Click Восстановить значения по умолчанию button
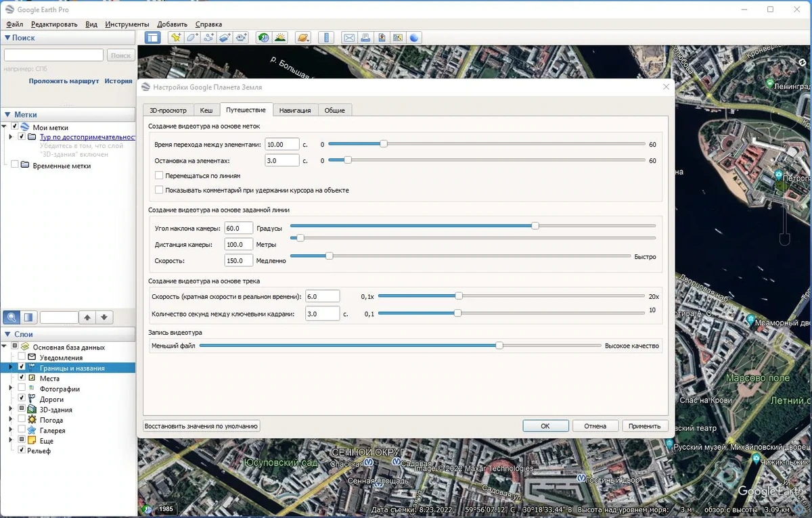Screen dimensions: 812x518 click(202, 426)
